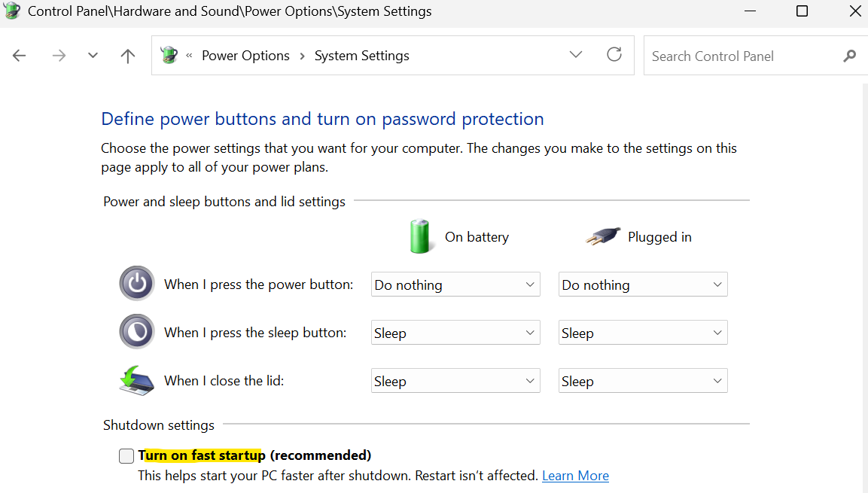Go up one level with up arrow
The height and width of the screenshot is (493, 868).
click(128, 56)
